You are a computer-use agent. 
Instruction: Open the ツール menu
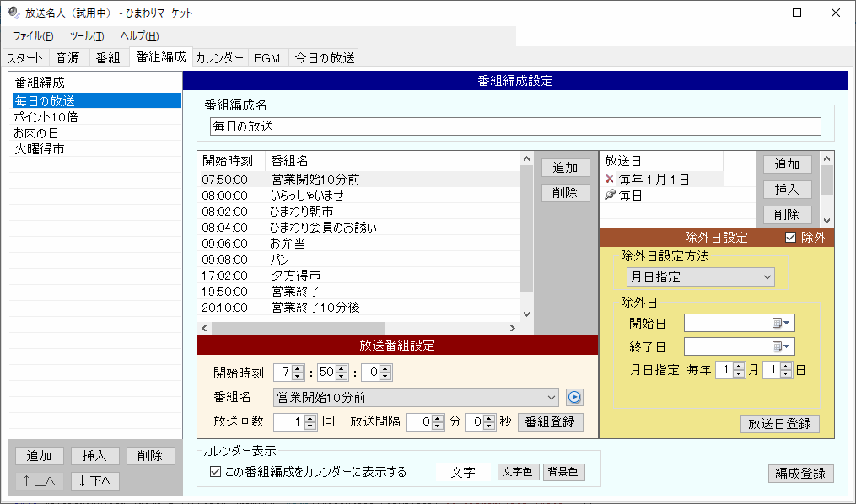[x=86, y=35]
